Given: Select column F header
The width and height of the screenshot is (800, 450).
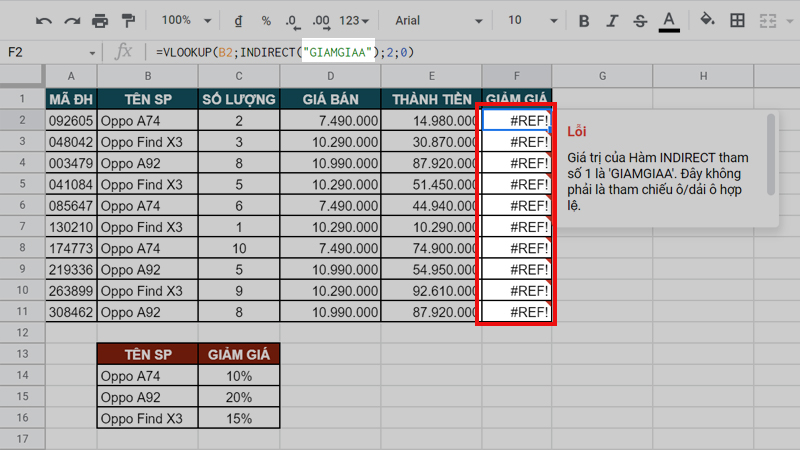Looking at the screenshot, I should pos(516,76).
